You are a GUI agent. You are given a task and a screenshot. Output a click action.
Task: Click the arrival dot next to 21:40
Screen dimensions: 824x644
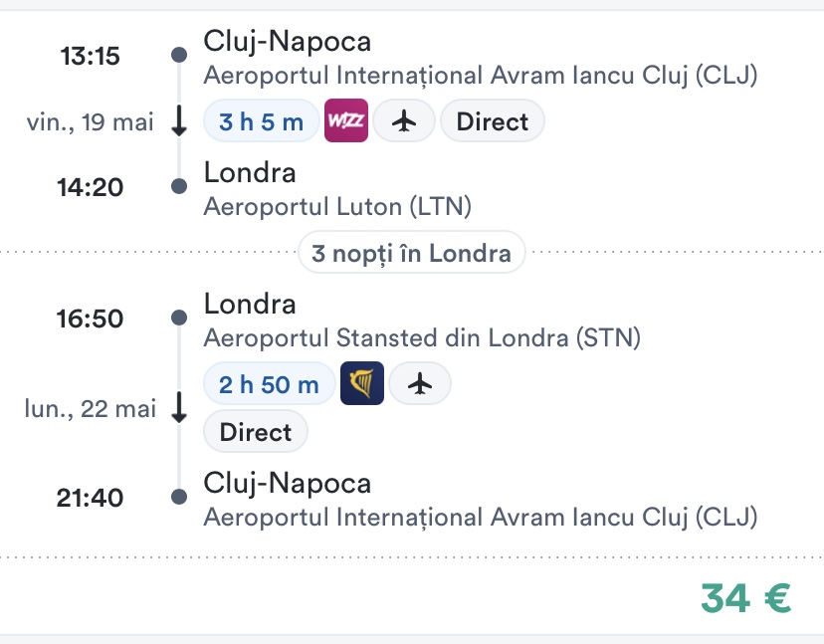click(x=179, y=497)
